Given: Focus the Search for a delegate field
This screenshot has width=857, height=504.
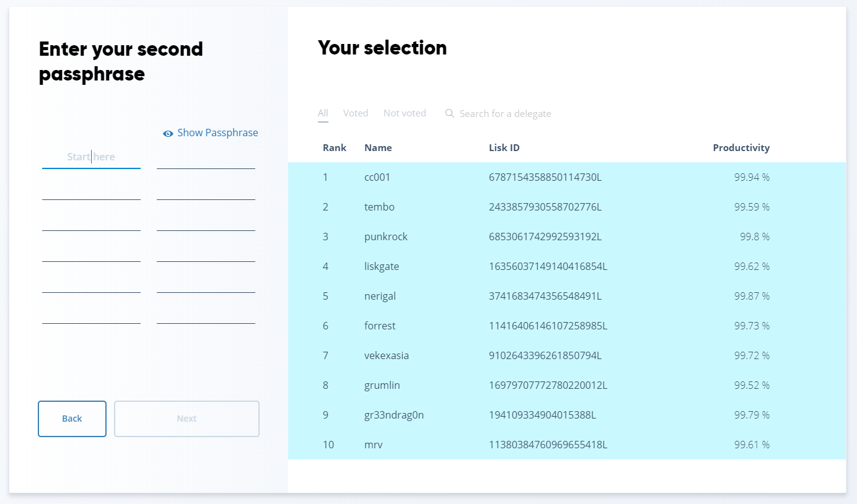Looking at the screenshot, I should tap(505, 114).
